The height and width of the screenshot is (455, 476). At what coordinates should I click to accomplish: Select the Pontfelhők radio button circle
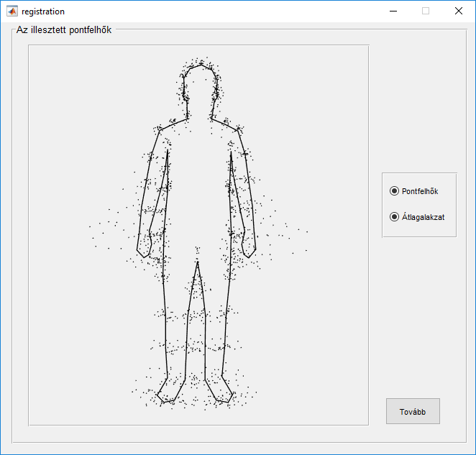coord(393,191)
